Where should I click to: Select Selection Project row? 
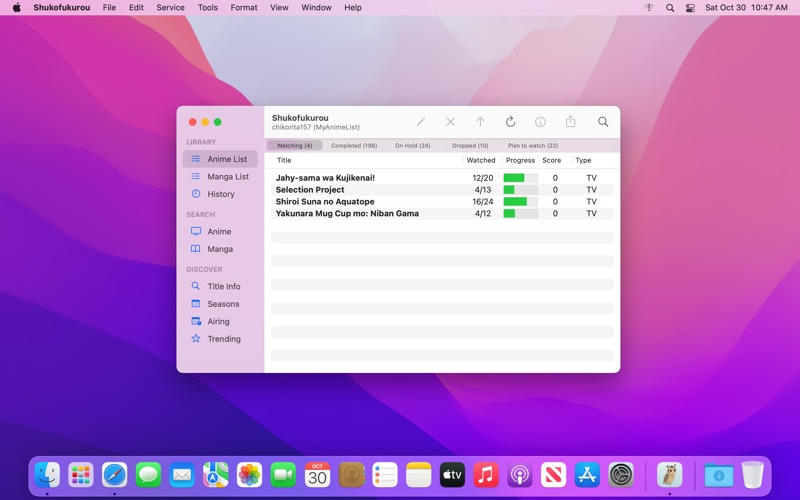coord(442,190)
